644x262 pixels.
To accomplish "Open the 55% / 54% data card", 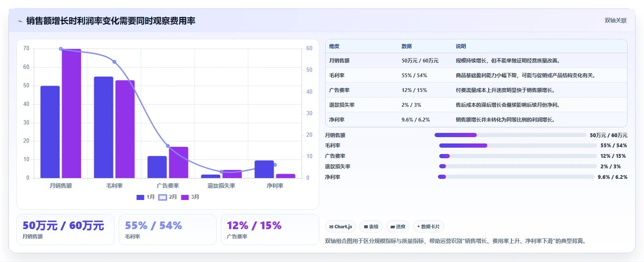I will click(168, 230).
